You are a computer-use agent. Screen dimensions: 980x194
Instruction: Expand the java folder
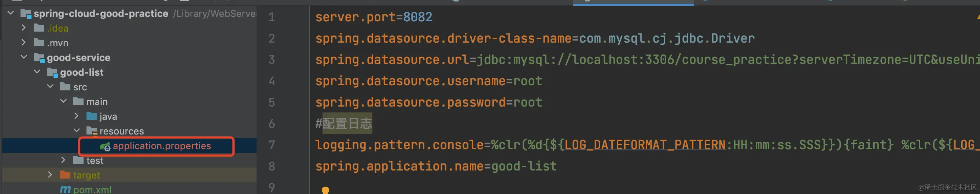pos(76,116)
